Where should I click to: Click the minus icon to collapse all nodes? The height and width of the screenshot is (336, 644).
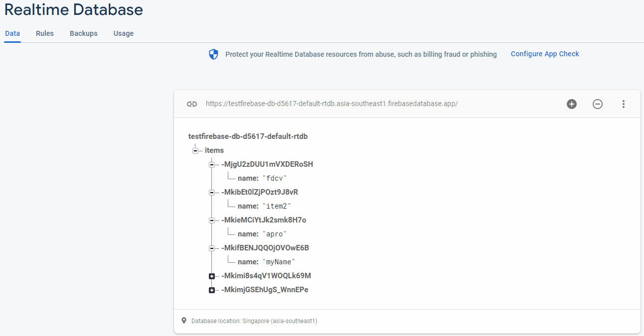(x=598, y=104)
